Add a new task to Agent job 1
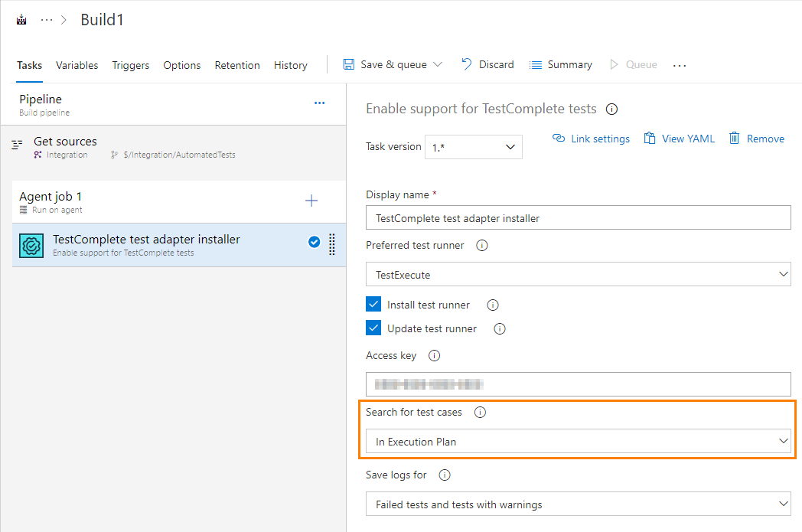 click(311, 201)
